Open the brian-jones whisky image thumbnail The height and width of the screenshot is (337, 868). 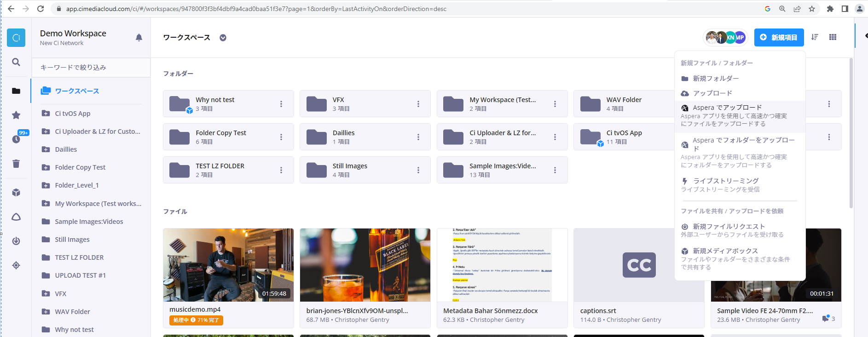tap(365, 265)
